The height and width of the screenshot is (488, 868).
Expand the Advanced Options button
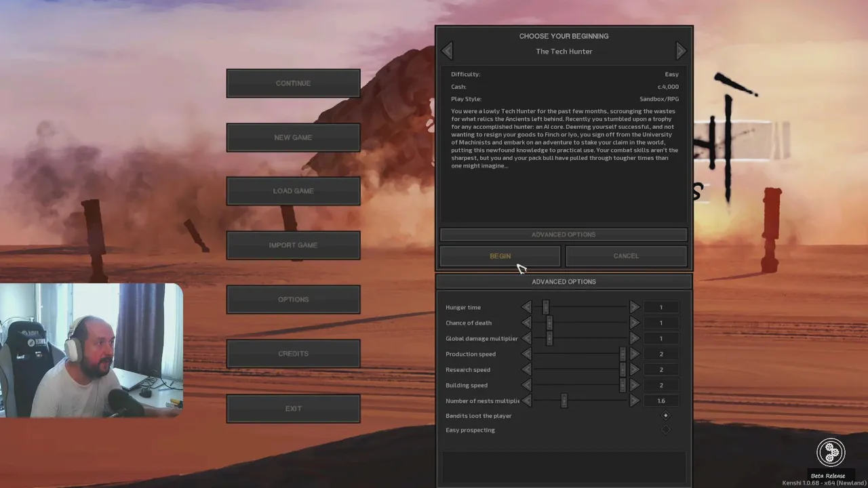[x=563, y=235]
